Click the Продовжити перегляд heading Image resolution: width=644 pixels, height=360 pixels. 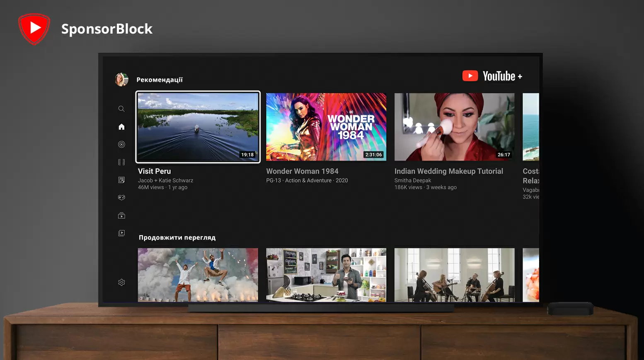[177, 238]
